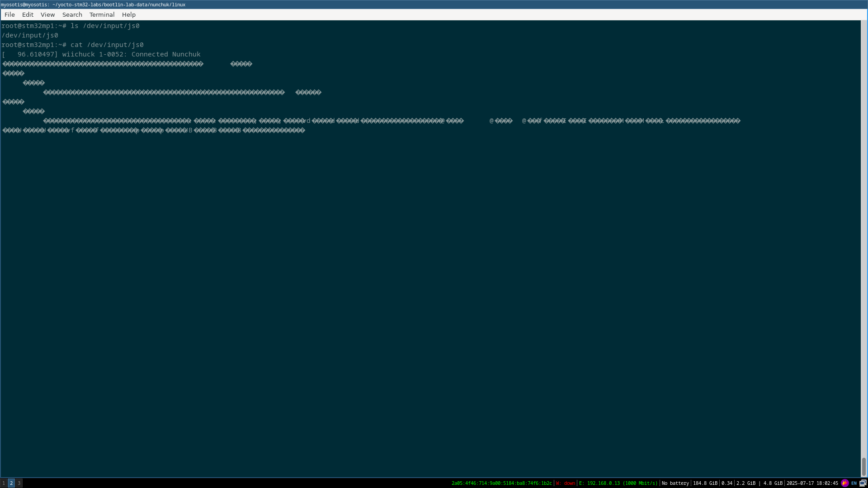Click the terminal vertical scrollbar thumb
Image resolution: width=868 pixels, height=488 pixels.
pos(863,466)
